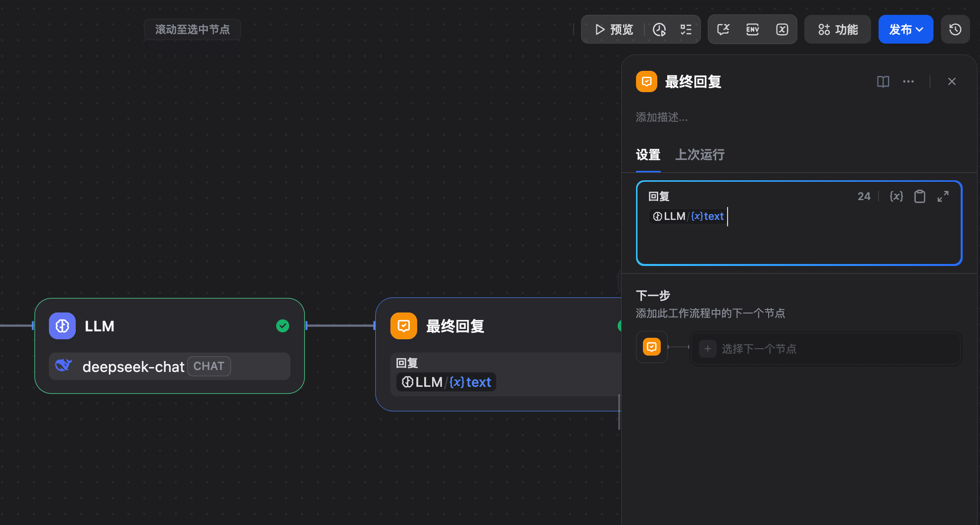This screenshot has width=980, height=525.
Task: Switch to the 上次运行 tab
Action: click(x=700, y=155)
